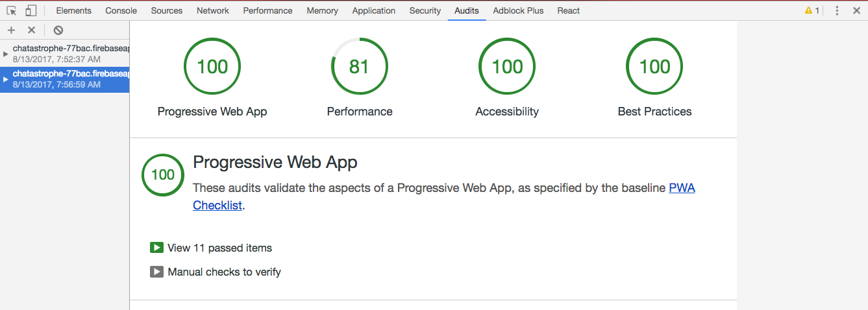Click the Progressive Web App section heading

coord(275,162)
